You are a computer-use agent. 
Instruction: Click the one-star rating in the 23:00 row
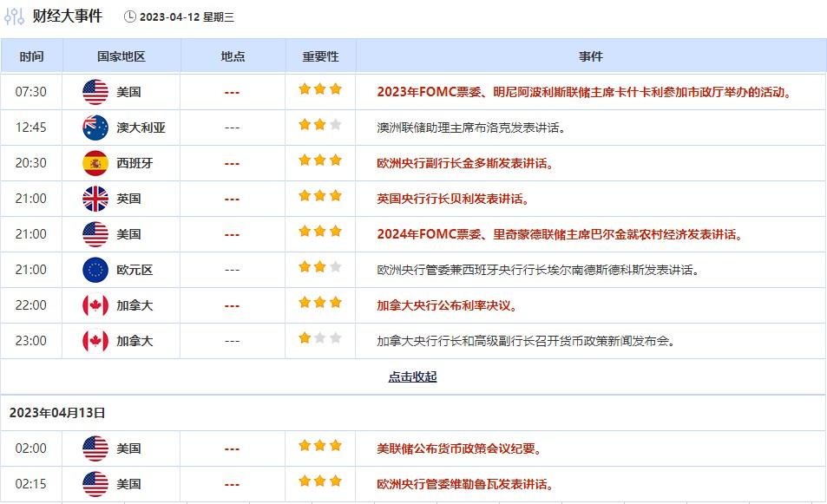(x=305, y=338)
